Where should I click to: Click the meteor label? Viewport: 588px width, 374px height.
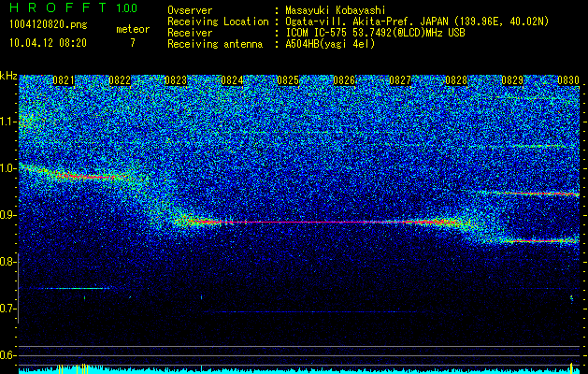pyautogui.click(x=133, y=29)
